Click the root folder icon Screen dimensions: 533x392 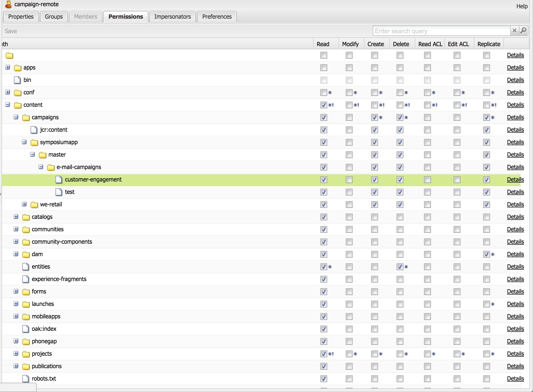coord(9,55)
